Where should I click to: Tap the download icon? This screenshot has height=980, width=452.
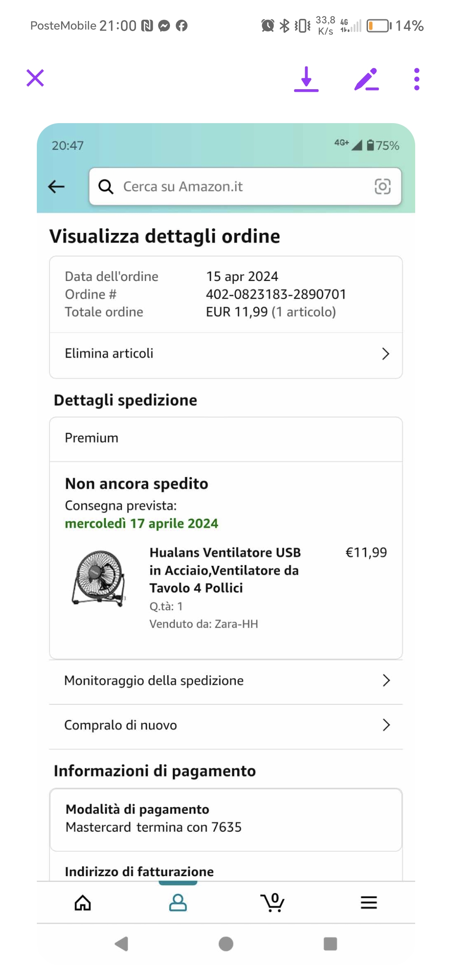[x=306, y=79]
